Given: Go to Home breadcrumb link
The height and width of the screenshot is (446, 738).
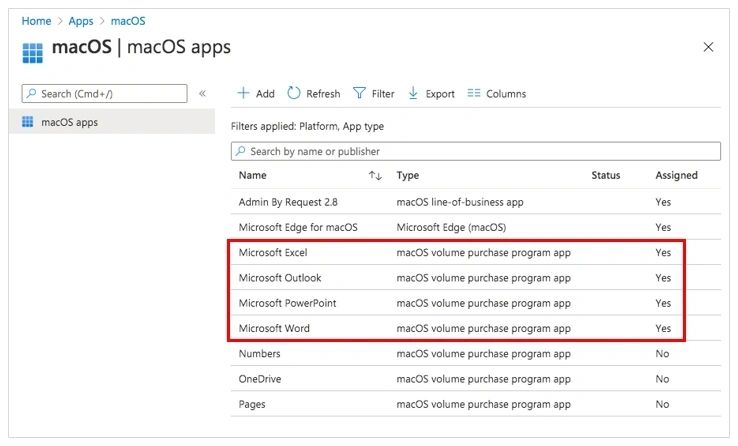Looking at the screenshot, I should coord(36,21).
